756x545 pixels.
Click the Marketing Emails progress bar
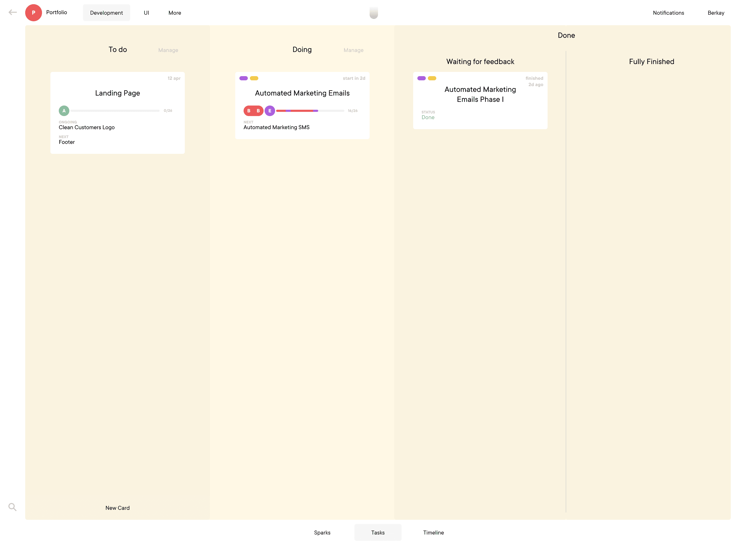click(x=310, y=111)
